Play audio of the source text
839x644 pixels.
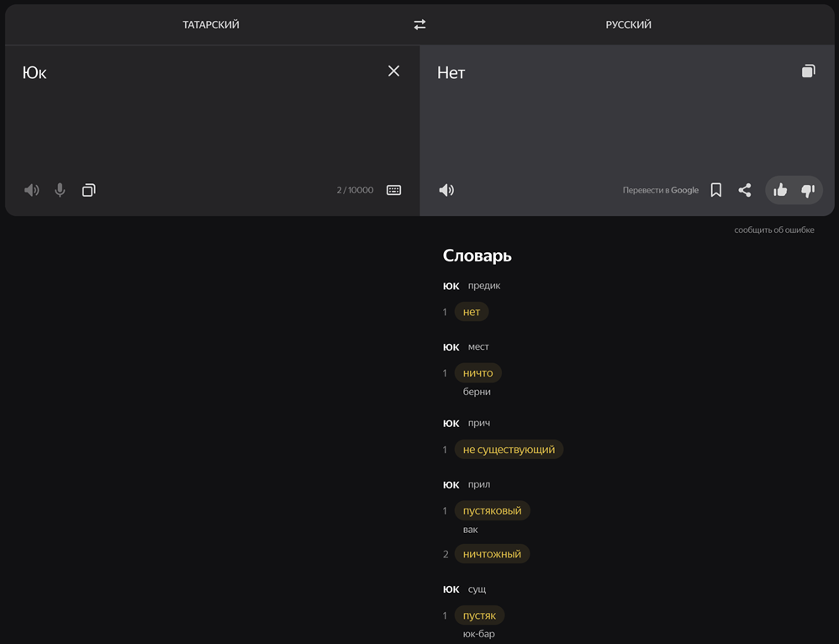pyautogui.click(x=32, y=190)
